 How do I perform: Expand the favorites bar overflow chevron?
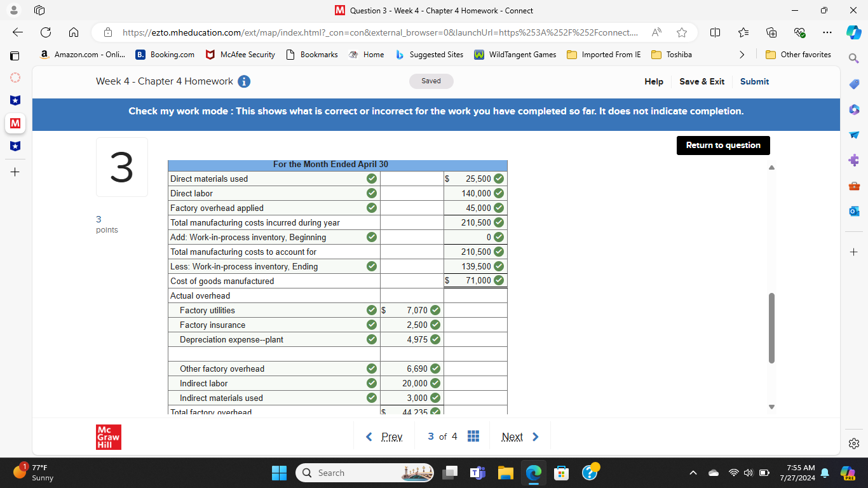[x=742, y=55]
